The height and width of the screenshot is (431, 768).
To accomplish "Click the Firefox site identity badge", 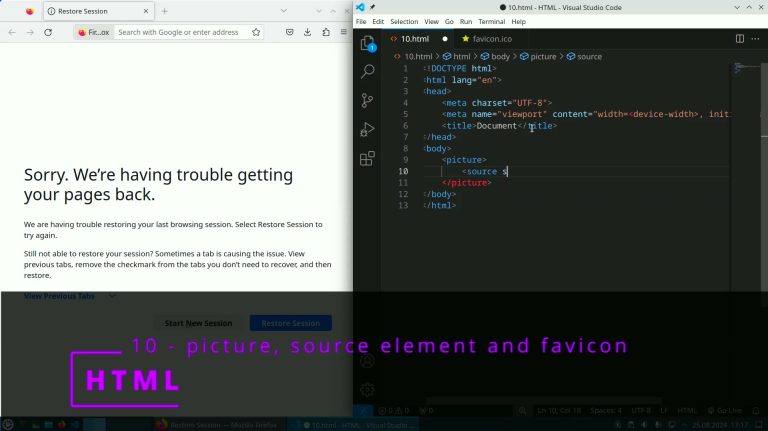I will [x=94, y=32].
